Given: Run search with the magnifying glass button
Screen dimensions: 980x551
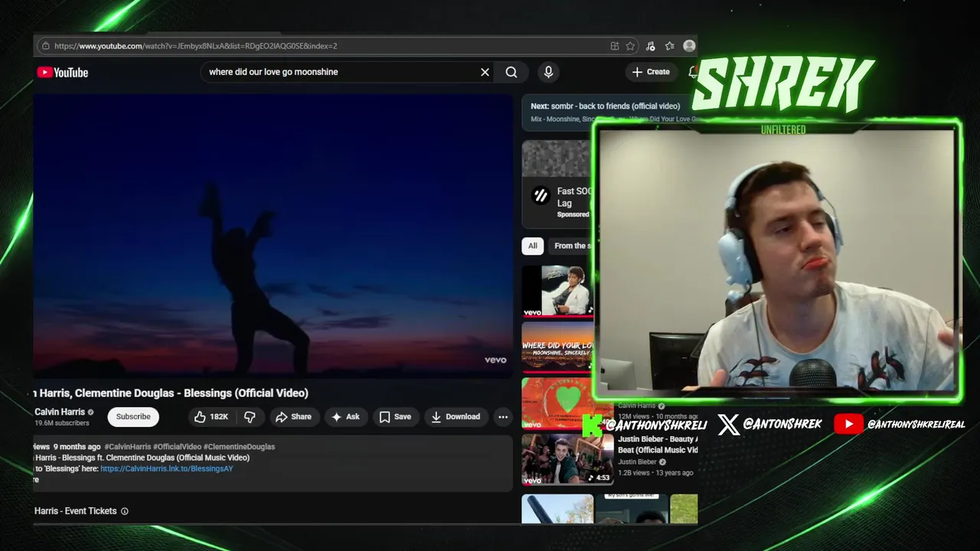Looking at the screenshot, I should 511,72.
